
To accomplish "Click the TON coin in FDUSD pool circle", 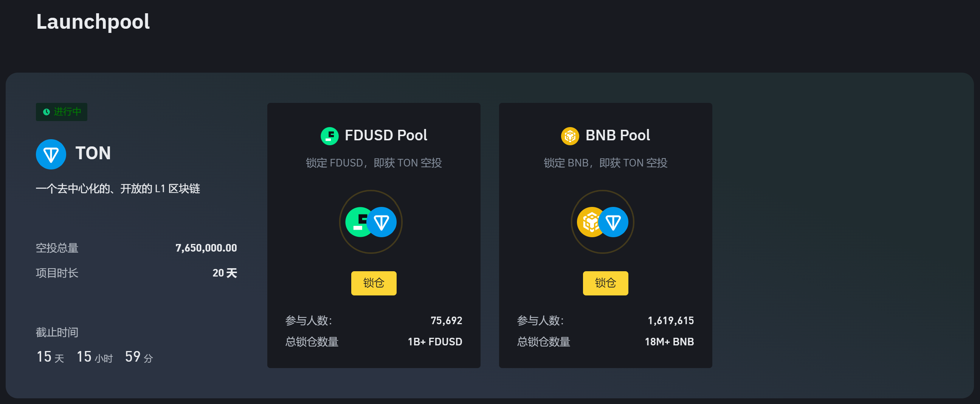I will click(x=382, y=222).
